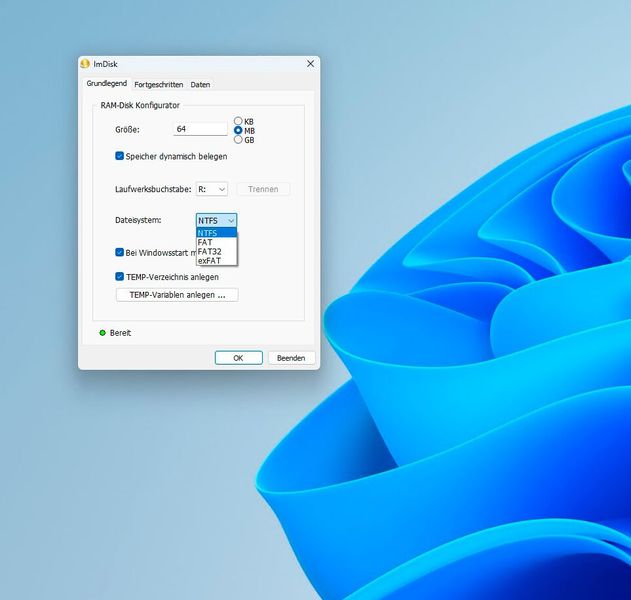Choose FAT32 from the file system list

(217, 252)
